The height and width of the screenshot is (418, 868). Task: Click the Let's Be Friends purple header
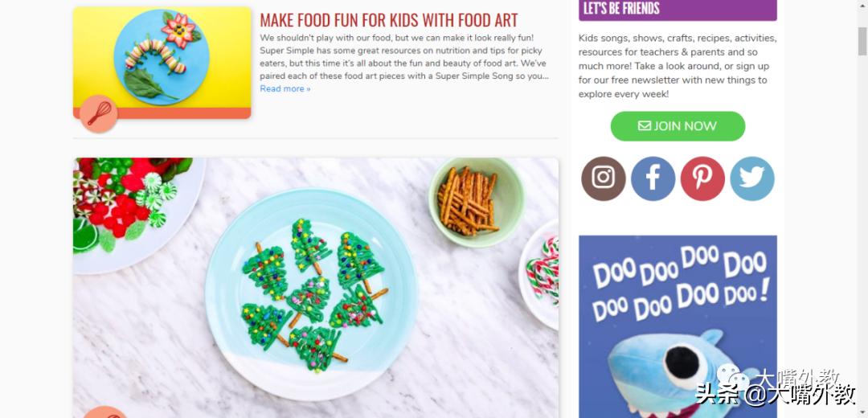(678, 10)
